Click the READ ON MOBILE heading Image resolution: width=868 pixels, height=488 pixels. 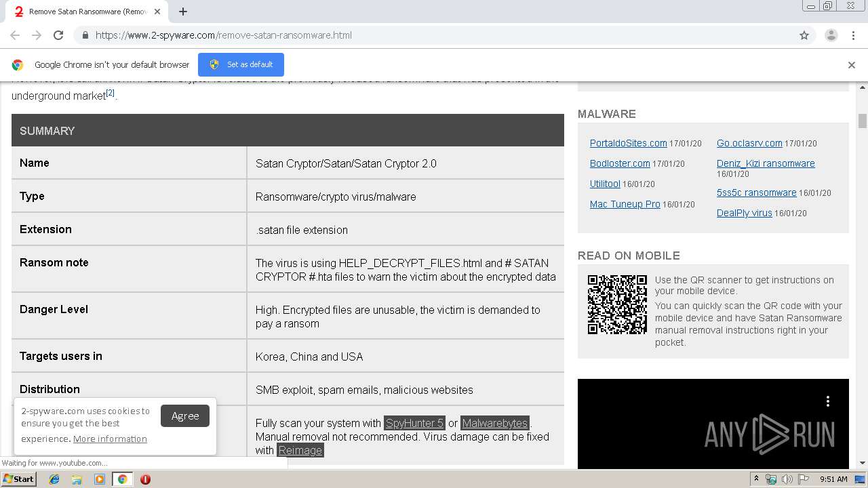629,256
